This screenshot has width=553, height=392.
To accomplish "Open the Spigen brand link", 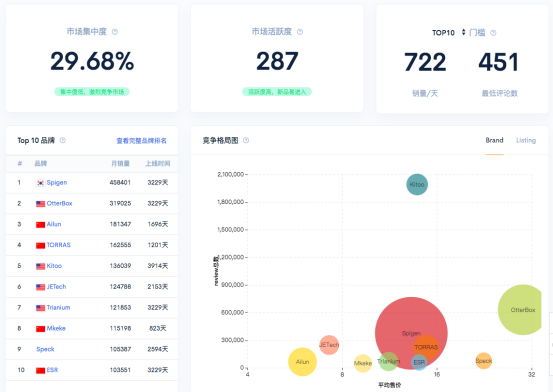I will click(57, 182).
